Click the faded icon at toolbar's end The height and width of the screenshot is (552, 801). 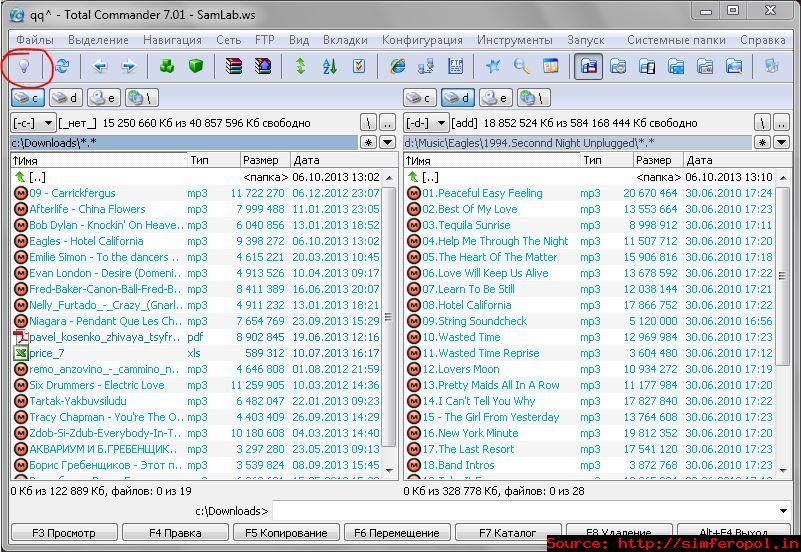click(772, 66)
